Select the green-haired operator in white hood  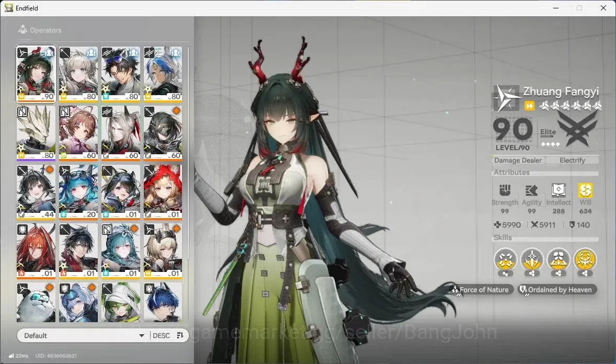121,302
